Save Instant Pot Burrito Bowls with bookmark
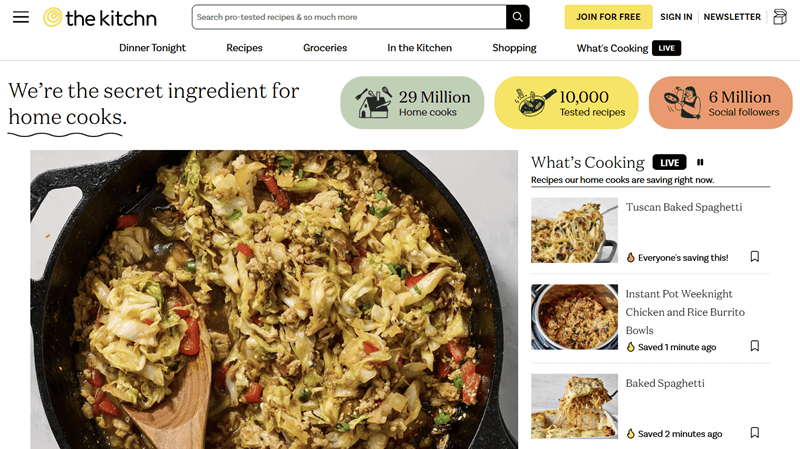800x449 pixels. 755,346
